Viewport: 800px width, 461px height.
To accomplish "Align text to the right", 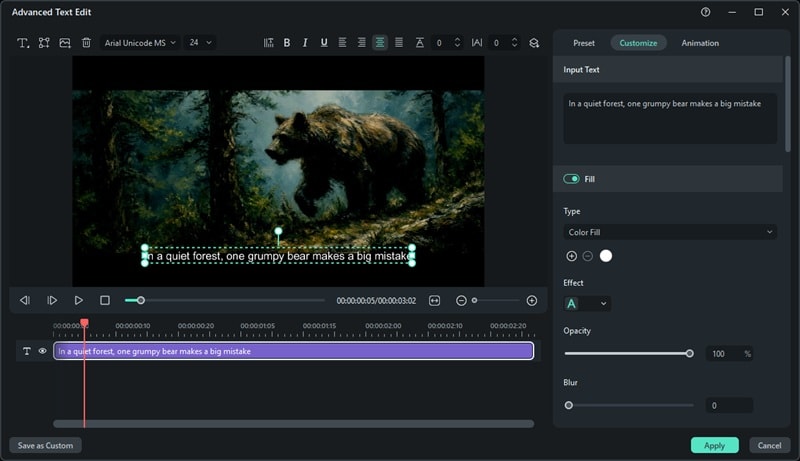I will [361, 43].
